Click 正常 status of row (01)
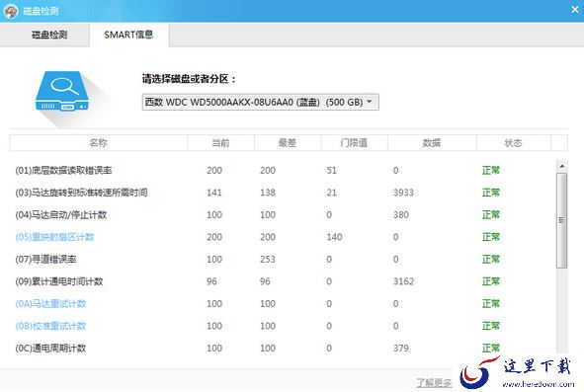This screenshot has width=584, height=392. click(x=490, y=171)
